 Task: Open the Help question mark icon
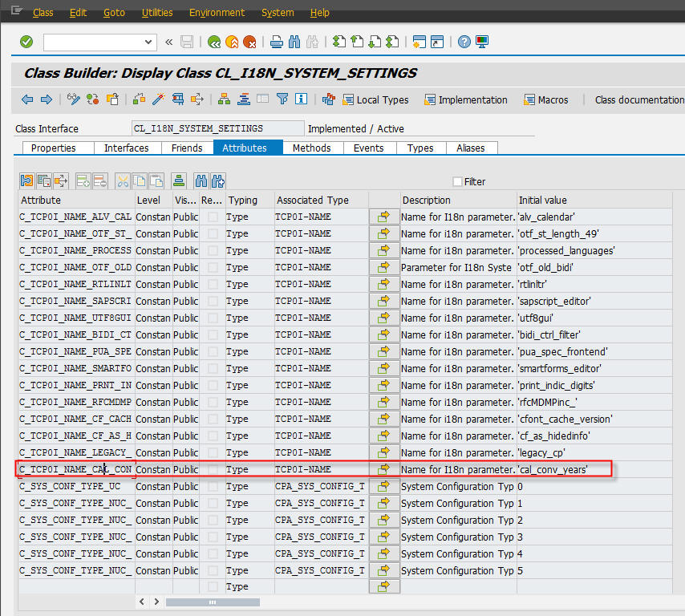tap(464, 42)
